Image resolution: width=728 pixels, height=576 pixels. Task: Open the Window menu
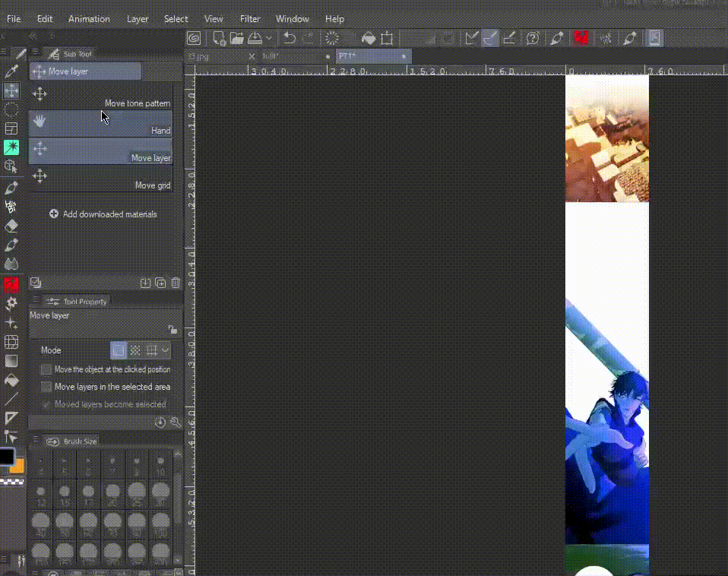coord(292,19)
